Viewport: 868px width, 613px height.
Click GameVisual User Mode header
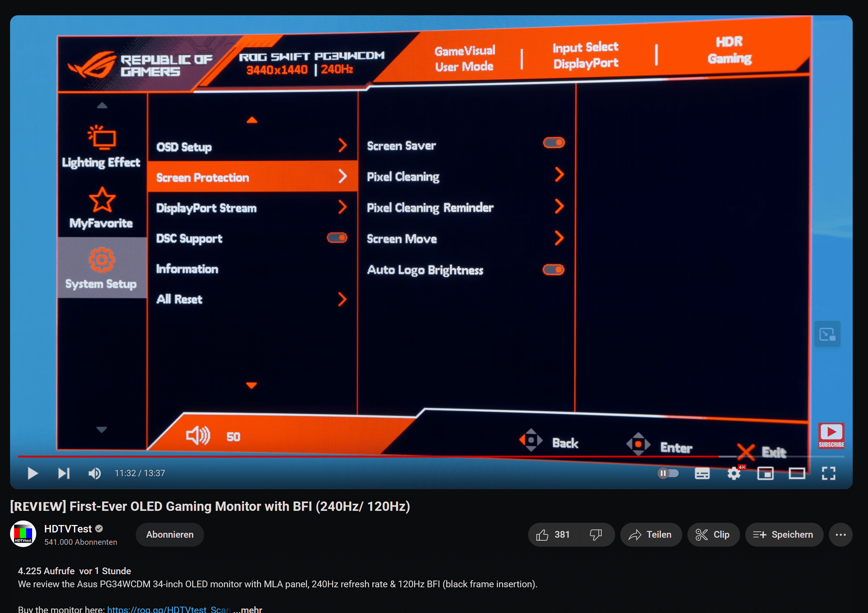[465, 59]
